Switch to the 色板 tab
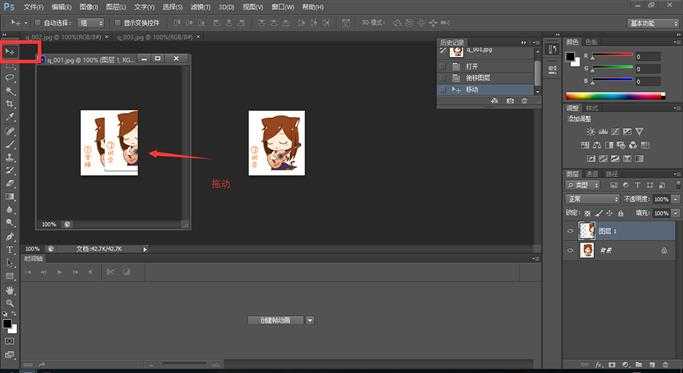Image resolution: width=683 pixels, height=373 pixels. [x=591, y=42]
